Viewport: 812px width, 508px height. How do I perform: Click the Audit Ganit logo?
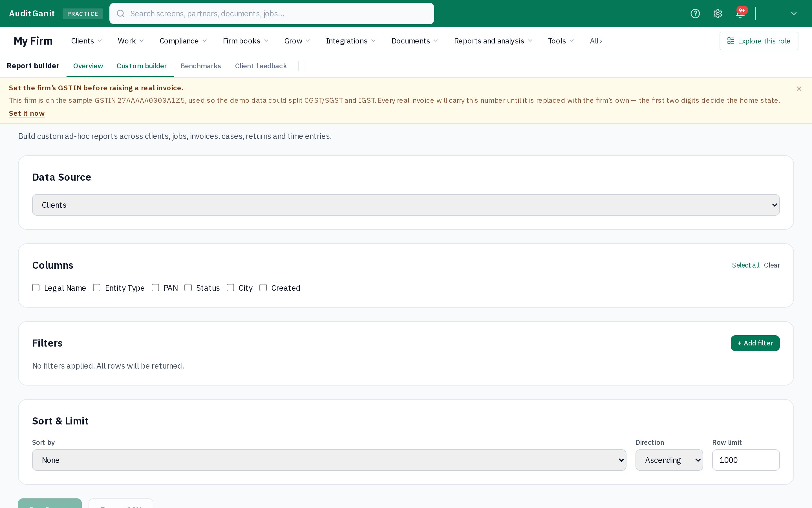click(x=32, y=14)
